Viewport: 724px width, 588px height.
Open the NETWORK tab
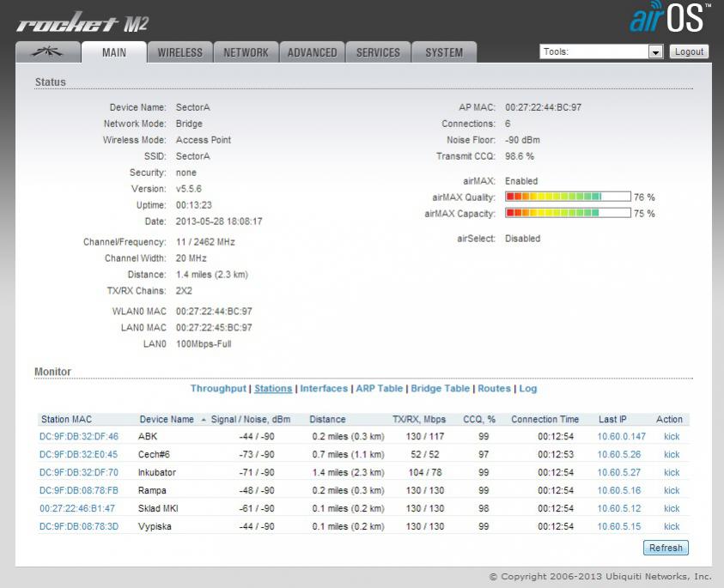246,52
